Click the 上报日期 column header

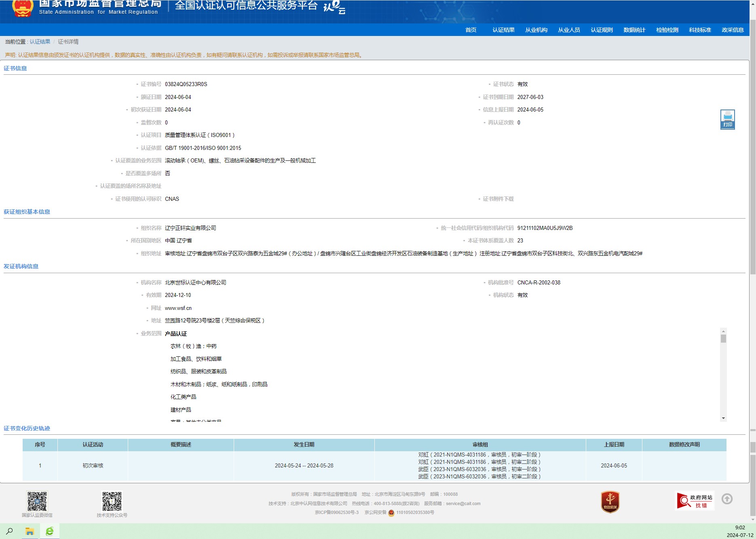[x=614, y=444]
